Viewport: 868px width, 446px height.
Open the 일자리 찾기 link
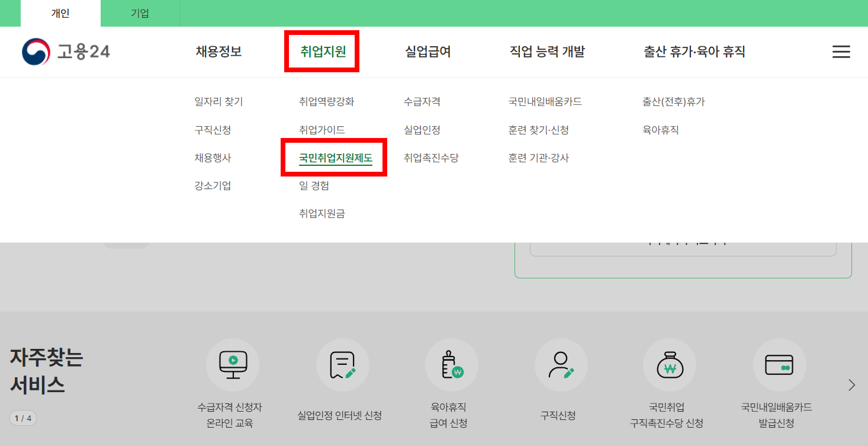click(218, 101)
